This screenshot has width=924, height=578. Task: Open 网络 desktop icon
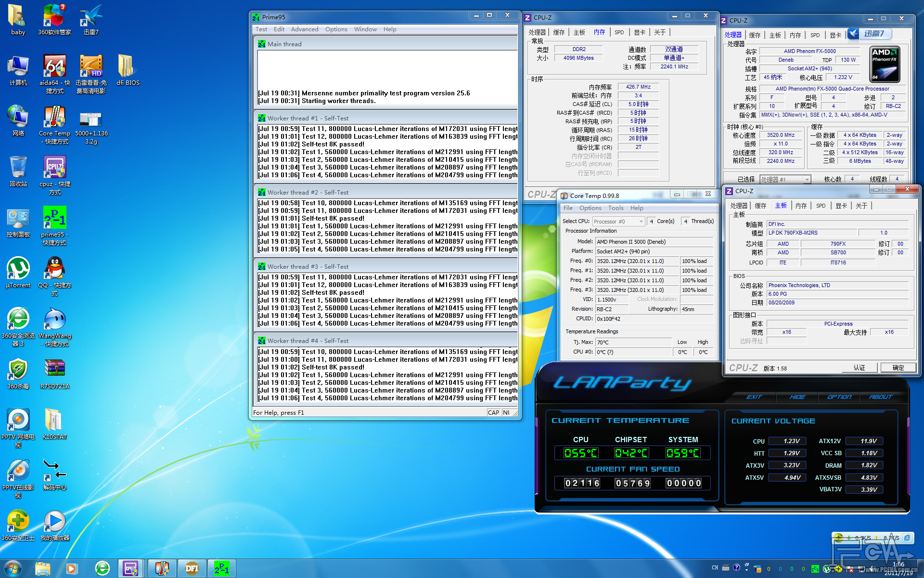[x=18, y=121]
